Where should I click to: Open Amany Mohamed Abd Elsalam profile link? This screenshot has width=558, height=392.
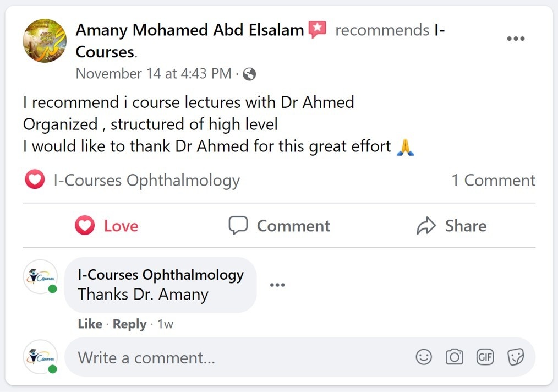(x=190, y=30)
